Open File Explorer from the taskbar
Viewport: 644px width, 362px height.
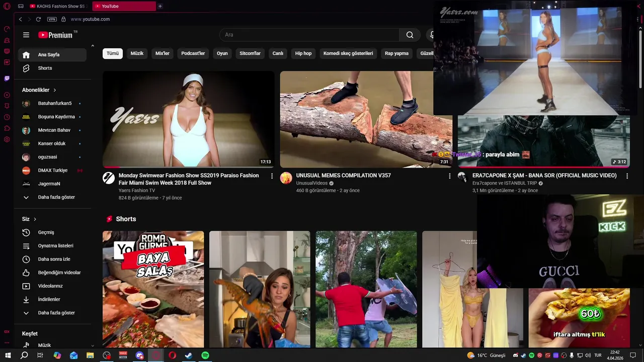90,355
